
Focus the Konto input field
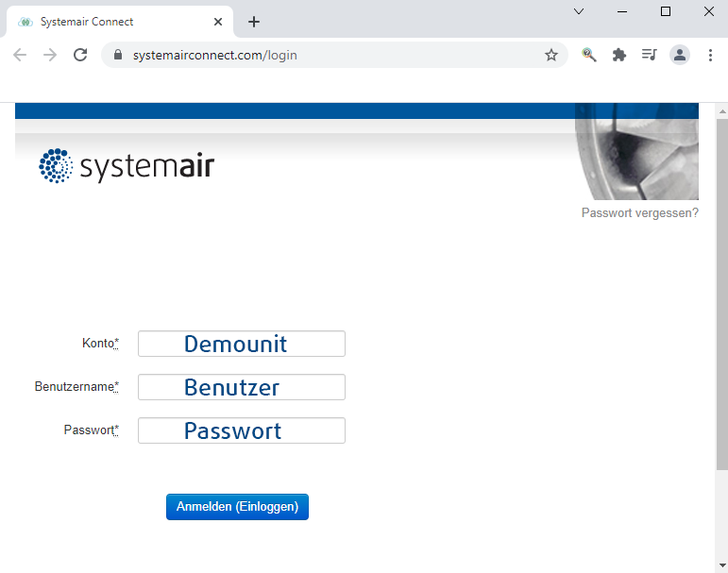[x=242, y=344]
